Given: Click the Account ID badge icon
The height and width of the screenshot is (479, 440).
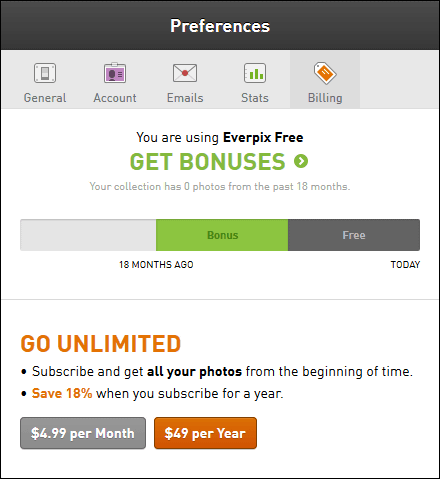Looking at the screenshot, I should [115, 73].
